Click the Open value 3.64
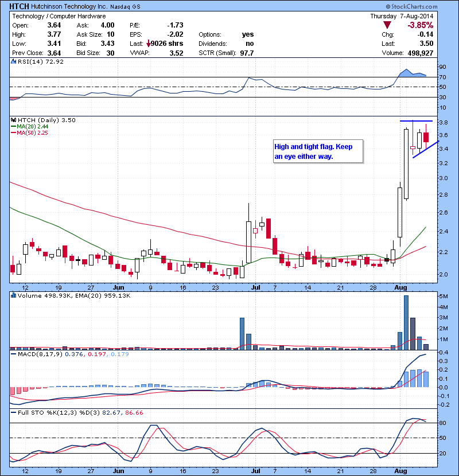 pos(54,25)
